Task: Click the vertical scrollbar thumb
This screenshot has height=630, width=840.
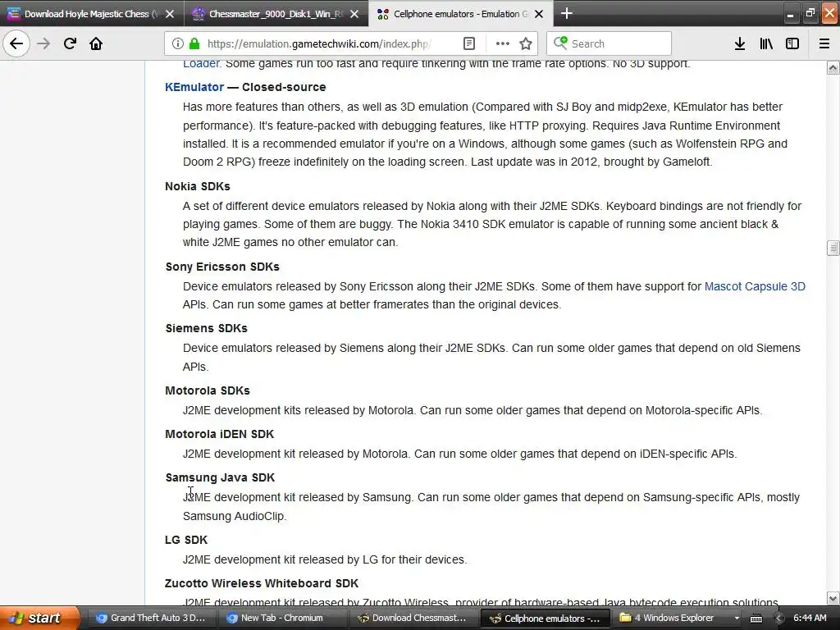Action: click(833, 248)
